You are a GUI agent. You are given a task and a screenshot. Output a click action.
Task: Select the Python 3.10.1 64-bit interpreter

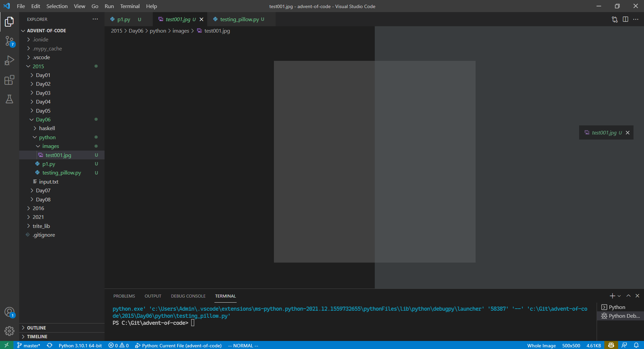80,345
